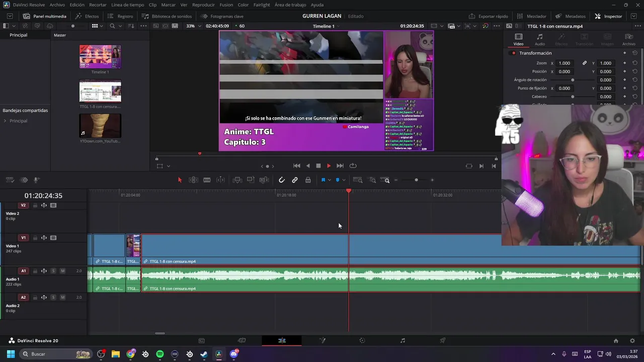
Task: Open the Audio tab in Inspector
Action: pos(540,40)
